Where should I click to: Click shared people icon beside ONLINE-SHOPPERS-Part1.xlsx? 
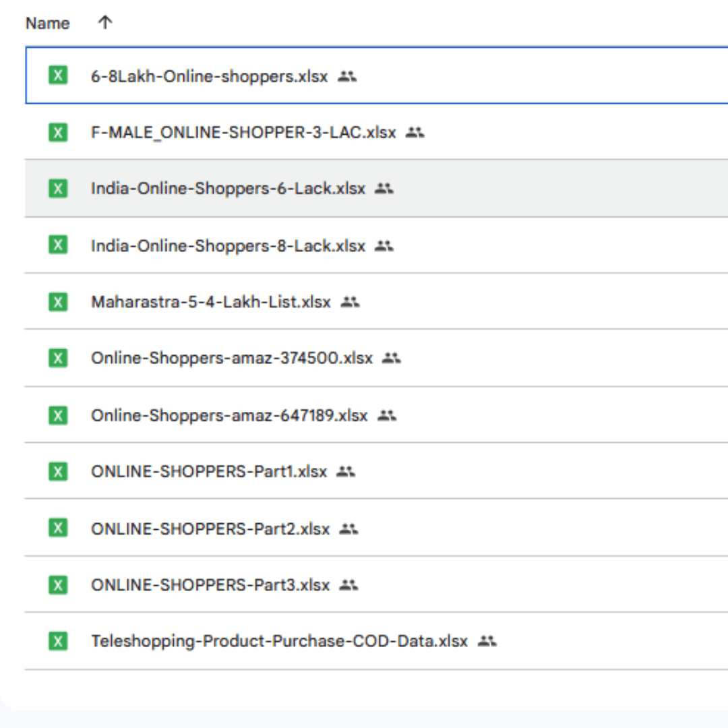(345, 472)
